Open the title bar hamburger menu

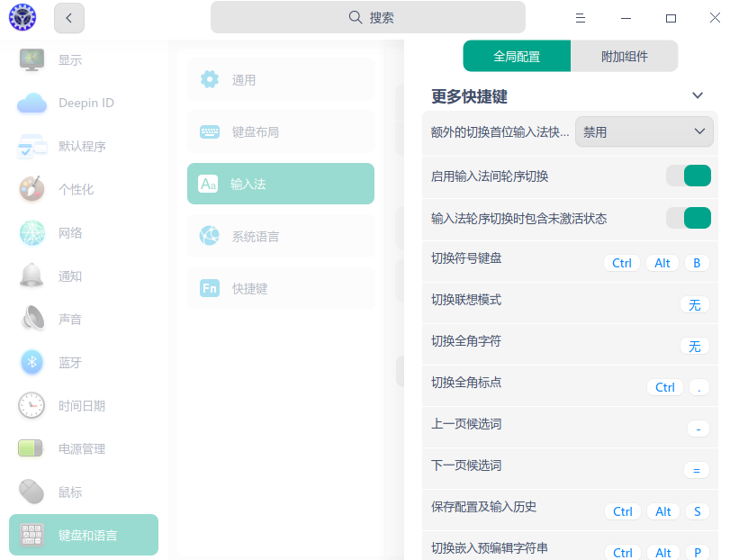pyautogui.click(x=581, y=18)
